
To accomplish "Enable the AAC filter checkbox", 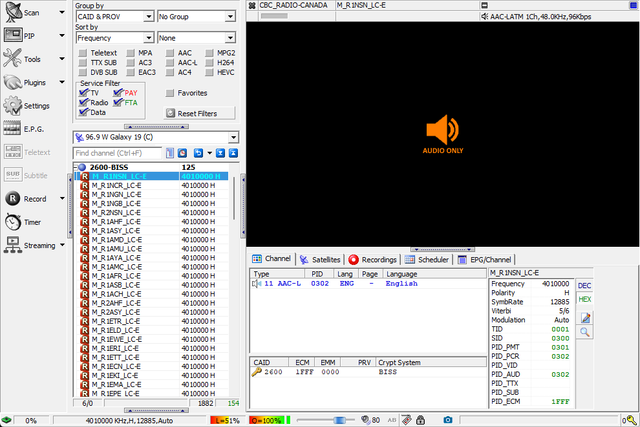I will click(x=170, y=53).
